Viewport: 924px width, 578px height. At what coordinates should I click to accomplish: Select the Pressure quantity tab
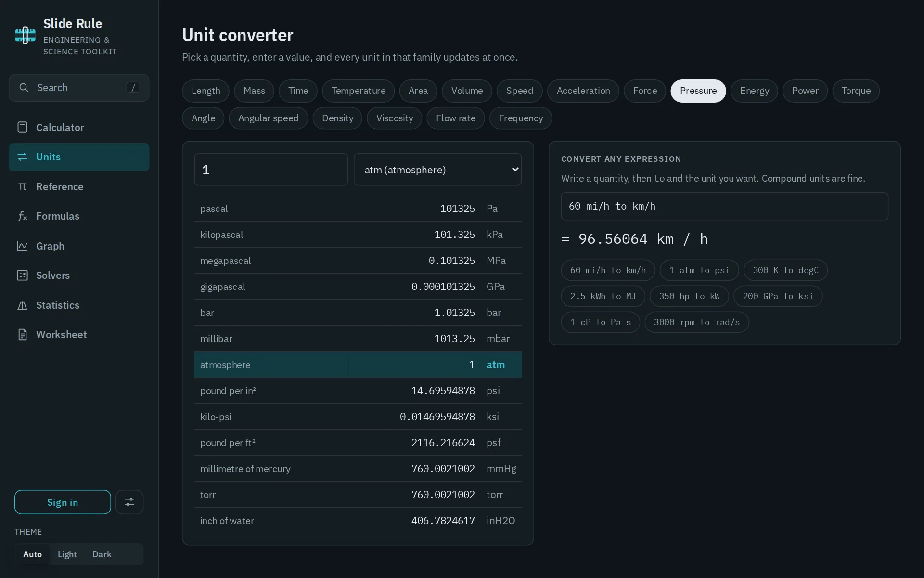[x=698, y=91]
